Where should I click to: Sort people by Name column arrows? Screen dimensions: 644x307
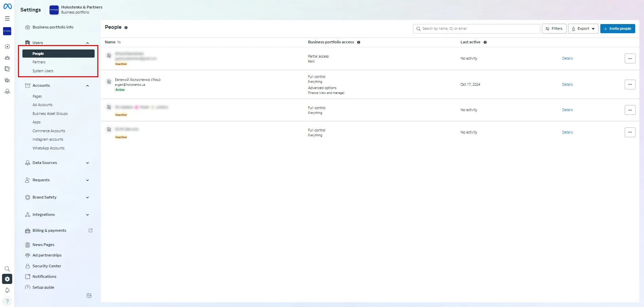(x=119, y=42)
